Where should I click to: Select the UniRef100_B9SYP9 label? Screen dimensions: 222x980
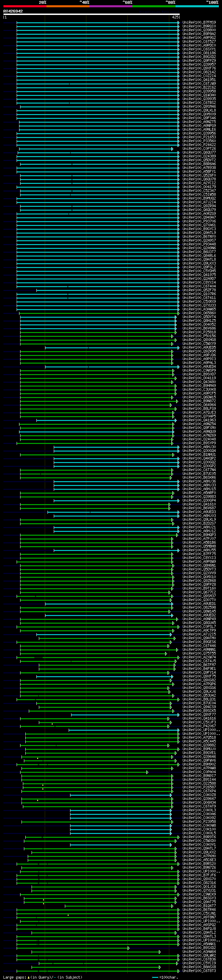coord(199,443)
